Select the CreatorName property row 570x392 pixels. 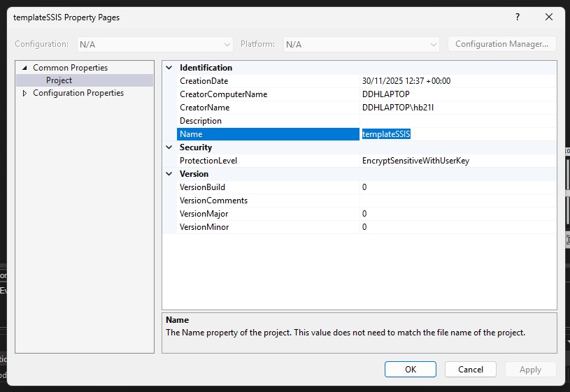[204, 108]
